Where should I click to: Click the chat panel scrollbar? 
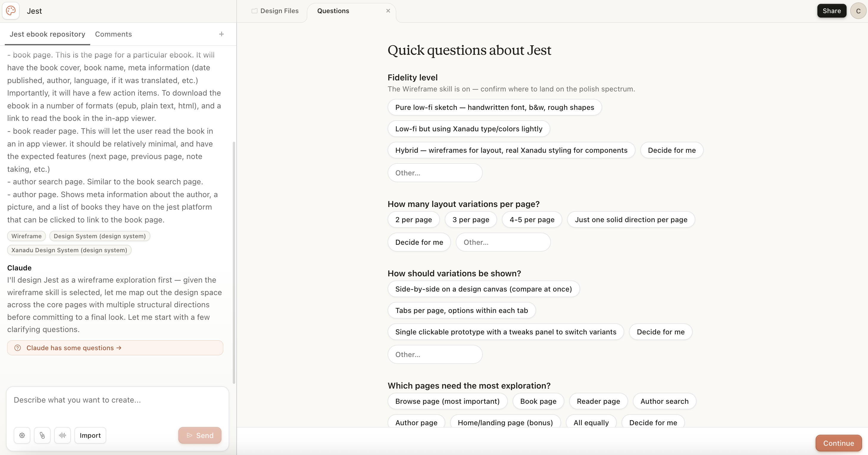coord(234,263)
